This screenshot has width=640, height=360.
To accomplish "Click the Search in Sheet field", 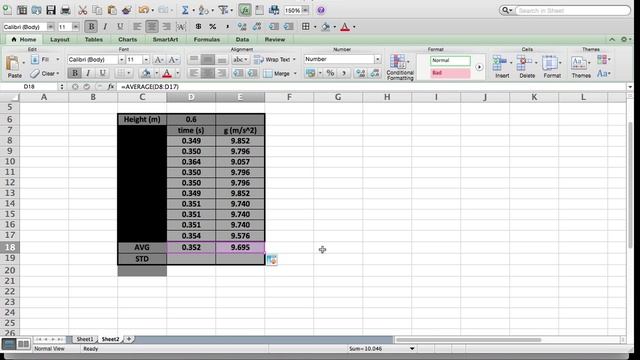I will coord(572,10).
